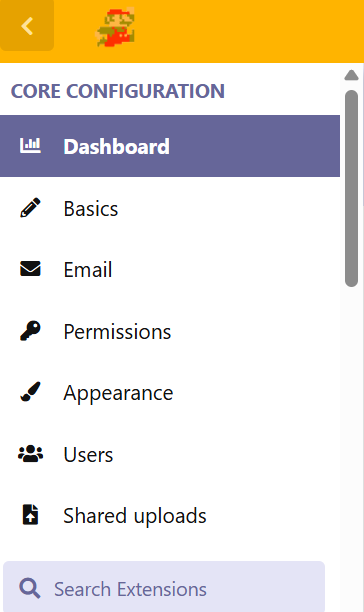
Task: Click the Dashboard bar chart icon
Action: pos(30,146)
